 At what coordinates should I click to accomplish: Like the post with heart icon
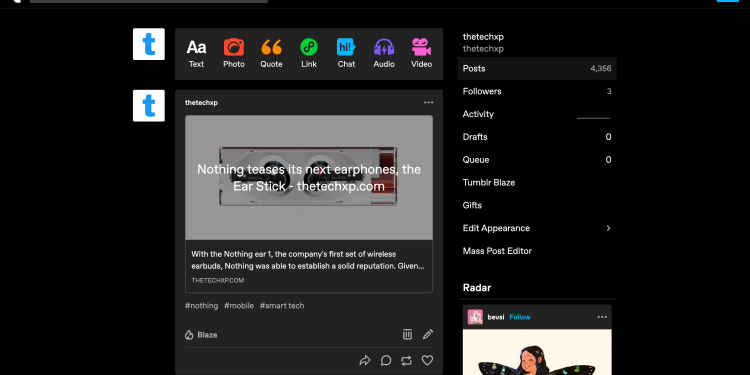(x=427, y=360)
